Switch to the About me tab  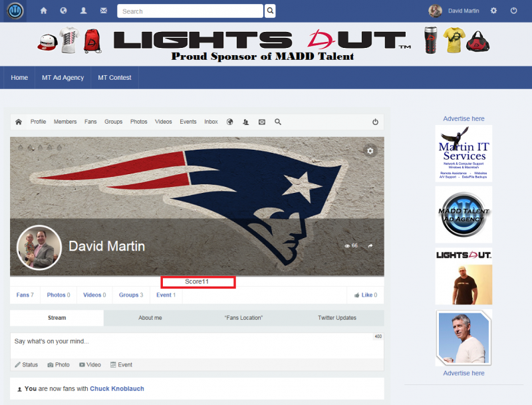coord(150,318)
